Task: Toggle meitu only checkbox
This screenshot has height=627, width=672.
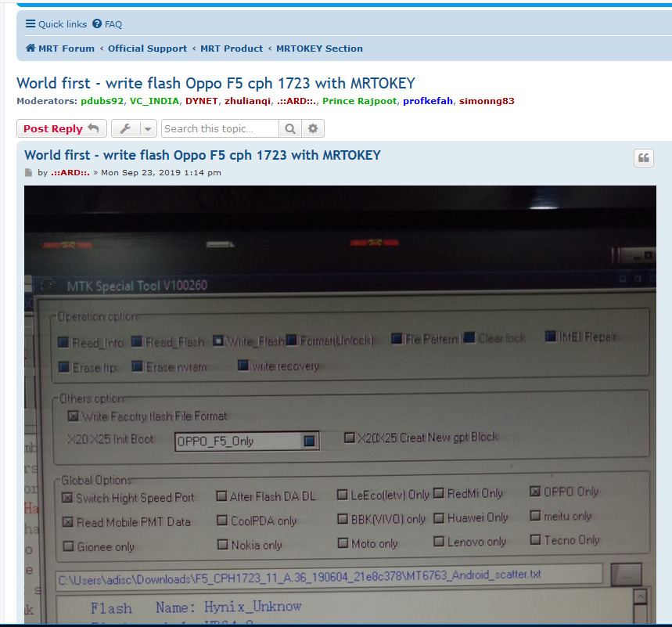Action: pyautogui.click(x=535, y=516)
